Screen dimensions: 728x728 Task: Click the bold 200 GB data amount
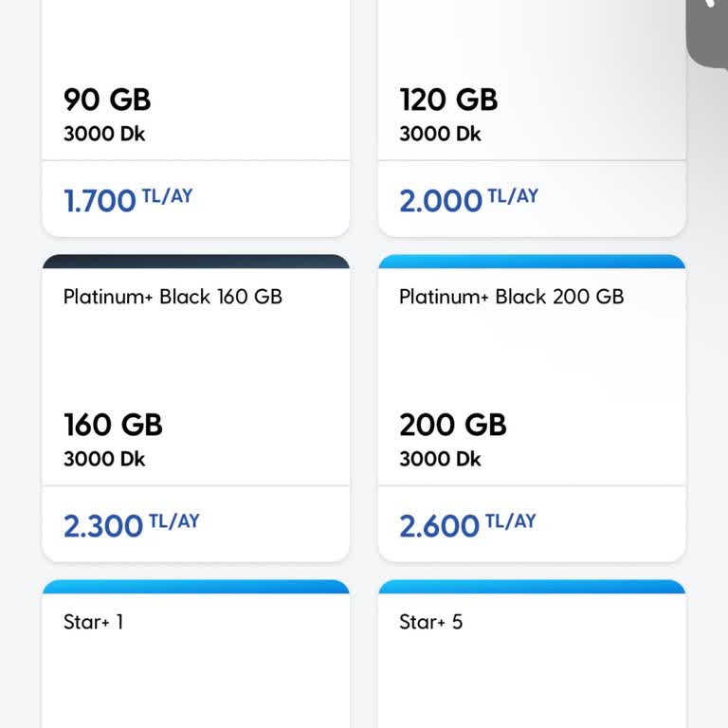[453, 425]
